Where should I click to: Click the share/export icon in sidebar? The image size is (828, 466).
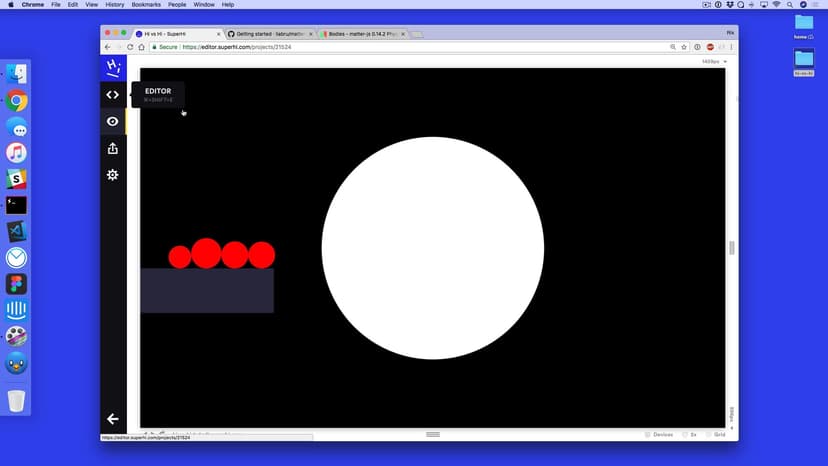112,148
